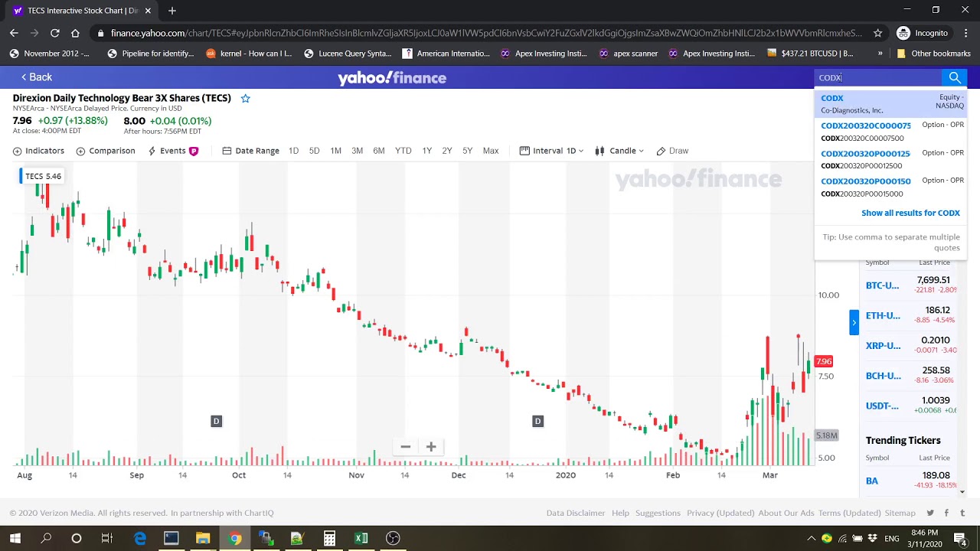Image resolution: width=980 pixels, height=551 pixels.
Task: Select the 5D range
Action: [314, 151]
